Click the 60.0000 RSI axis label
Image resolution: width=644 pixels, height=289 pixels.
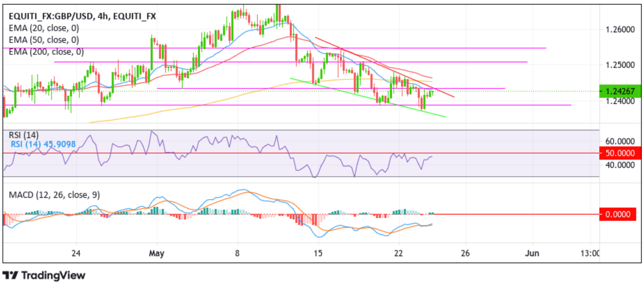click(x=620, y=141)
